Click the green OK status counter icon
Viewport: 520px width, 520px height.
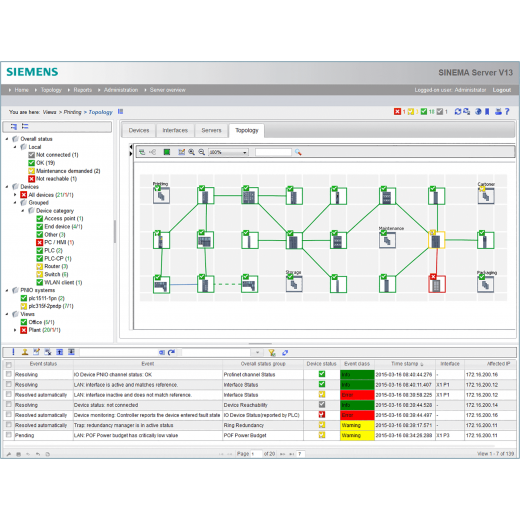pos(423,112)
